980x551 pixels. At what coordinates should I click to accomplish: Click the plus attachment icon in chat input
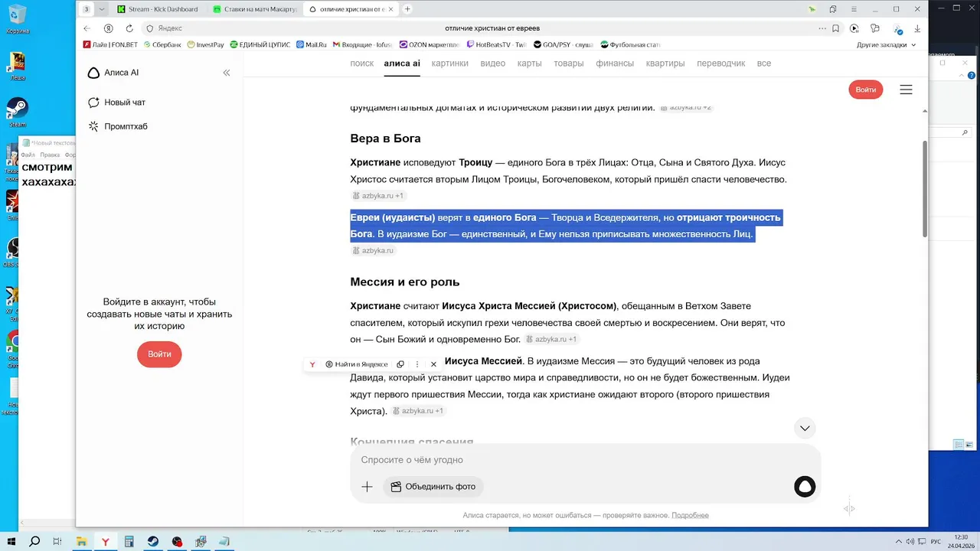367,487
